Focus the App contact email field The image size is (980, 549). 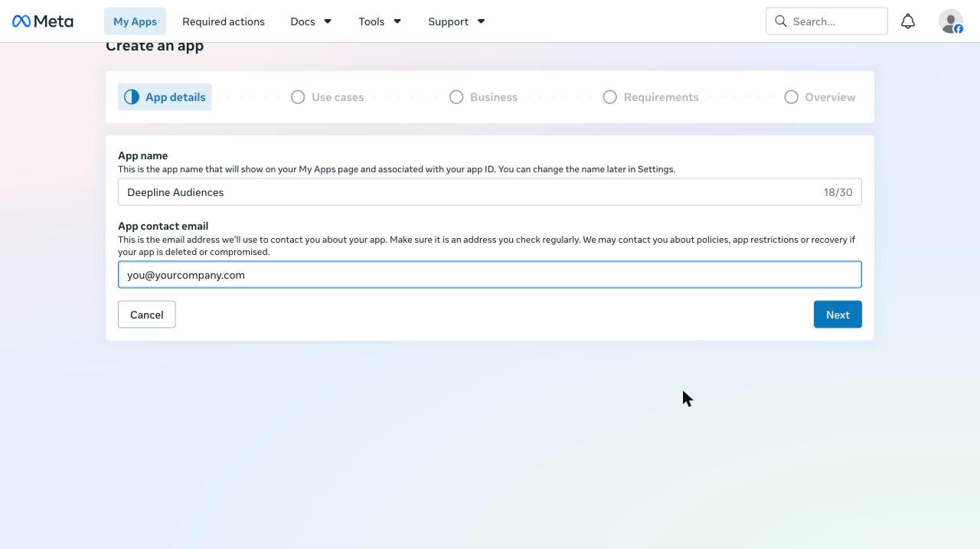[x=490, y=275]
